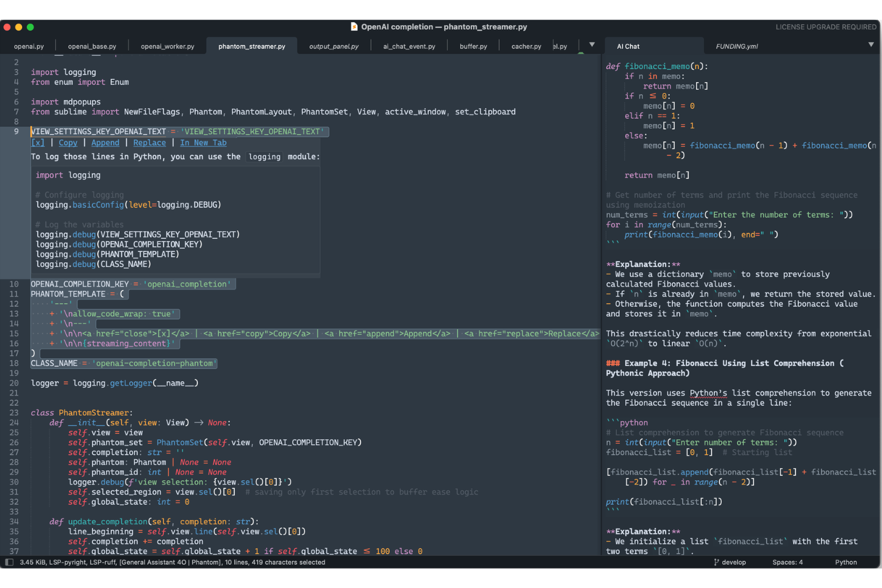Click 'OPENAI_COMPLETION_KEY' on line 10

pos(80,284)
